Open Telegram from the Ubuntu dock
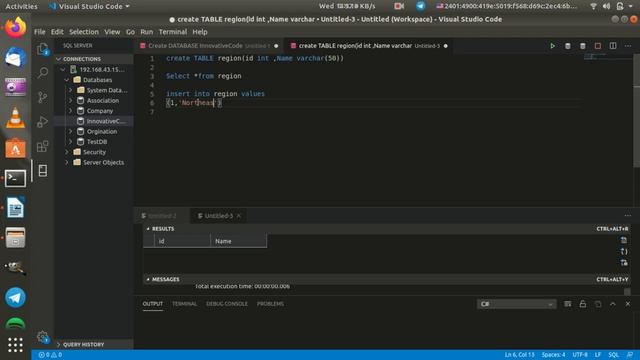The height and width of the screenshot is (360, 640). (x=16, y=298)
